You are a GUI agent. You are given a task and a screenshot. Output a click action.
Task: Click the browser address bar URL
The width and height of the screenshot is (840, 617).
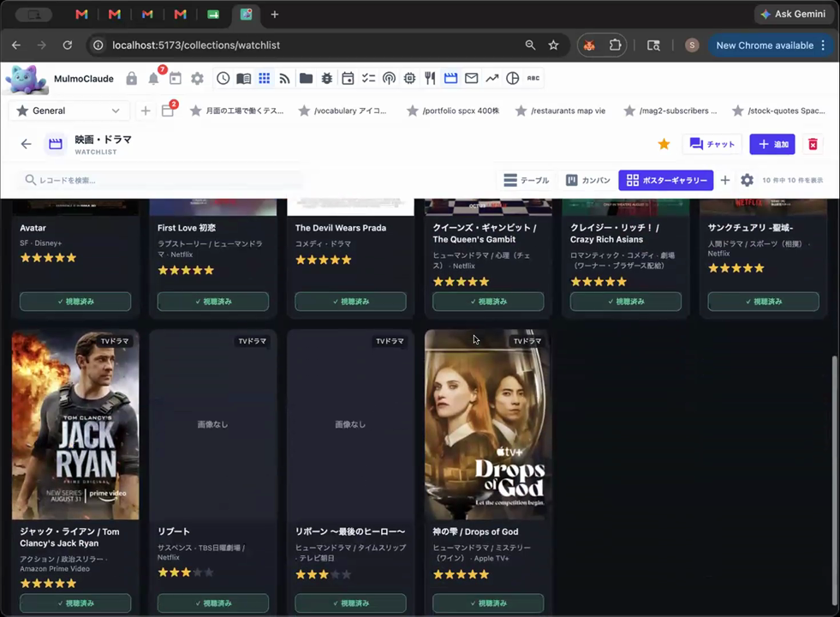coord(195,45)
